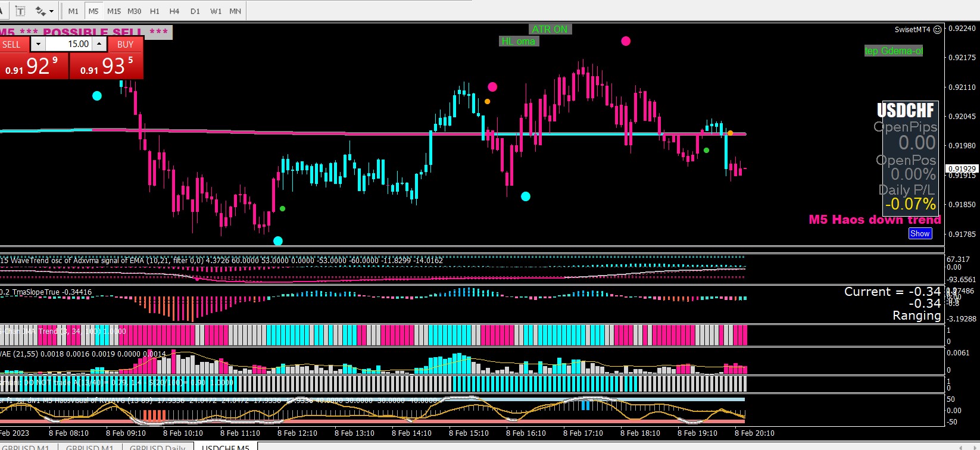Select the text label drawing tool
The image size is (980, 450).
(20, 11)
